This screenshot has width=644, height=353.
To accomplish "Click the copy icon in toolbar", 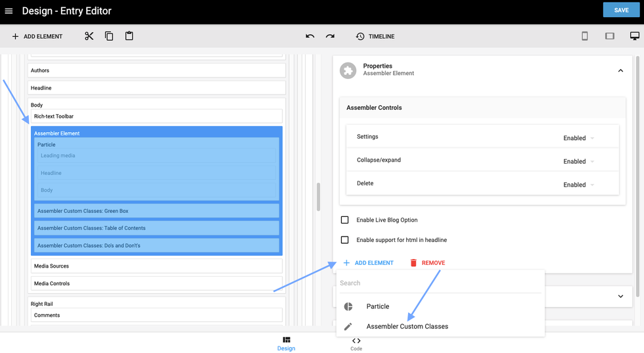I will pyautogui.click(x=109, y=36).
